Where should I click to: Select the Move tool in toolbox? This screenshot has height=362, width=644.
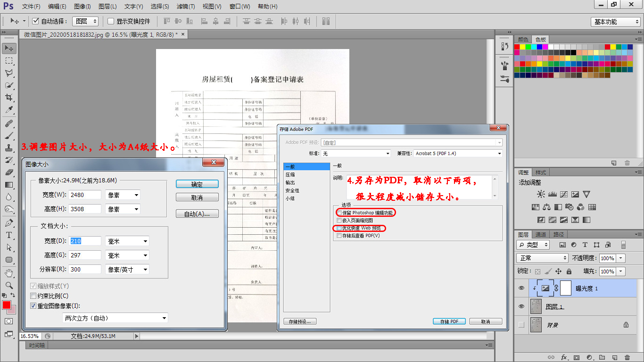pyautogui.click(x=9, y=49)
